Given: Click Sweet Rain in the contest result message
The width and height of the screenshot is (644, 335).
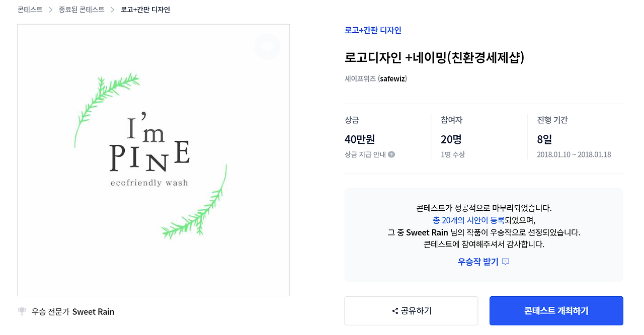Looking at the screenshot, I should 427,232.
